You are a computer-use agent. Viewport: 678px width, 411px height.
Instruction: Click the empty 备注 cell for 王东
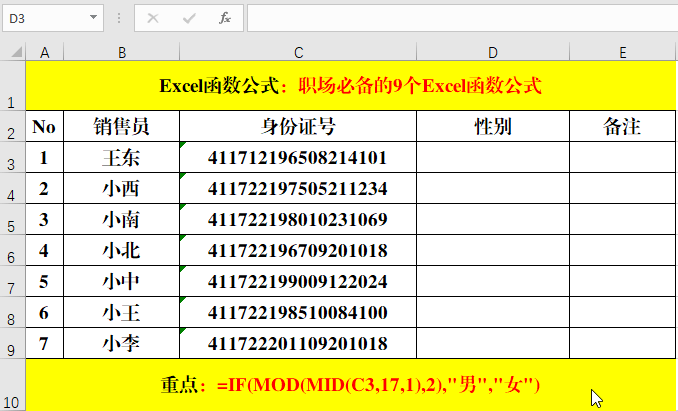point(623,157)
